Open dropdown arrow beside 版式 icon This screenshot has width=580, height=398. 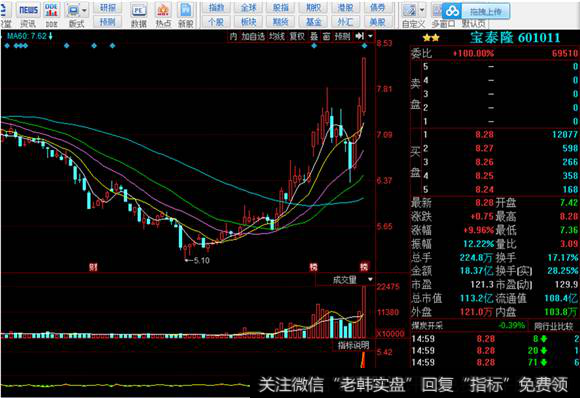click(x=84, y=10)
